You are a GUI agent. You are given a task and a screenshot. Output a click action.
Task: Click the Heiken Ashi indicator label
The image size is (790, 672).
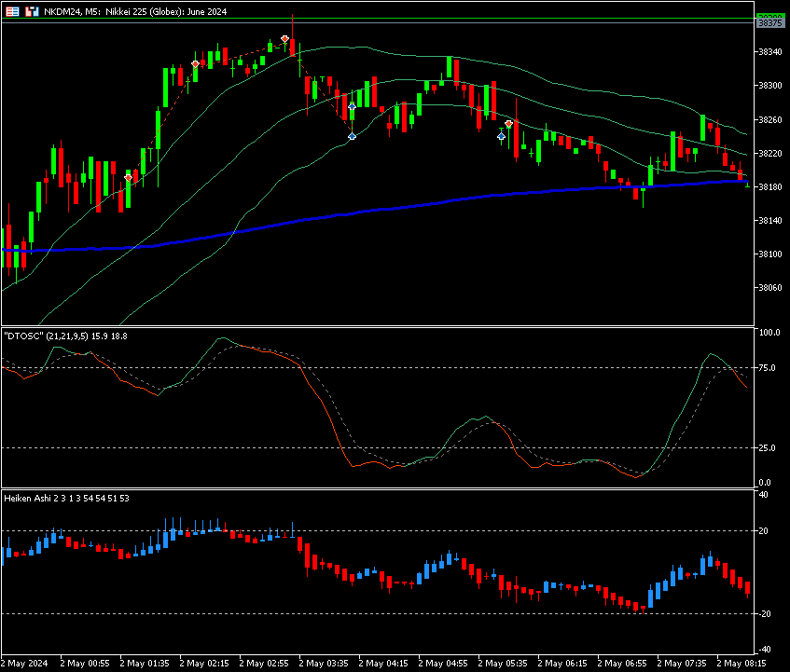[66, 499]
